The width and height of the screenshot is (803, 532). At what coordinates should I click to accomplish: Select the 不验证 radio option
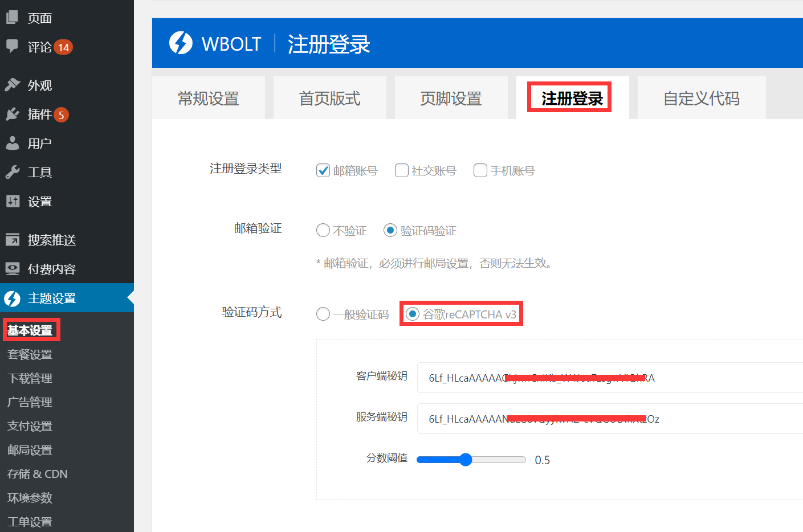[x=323, y=230]
